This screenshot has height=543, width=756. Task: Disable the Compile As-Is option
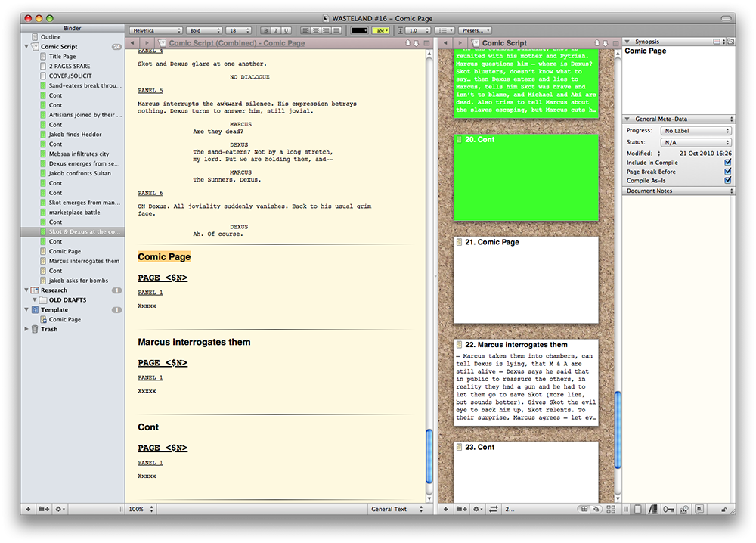coord(727,181)
